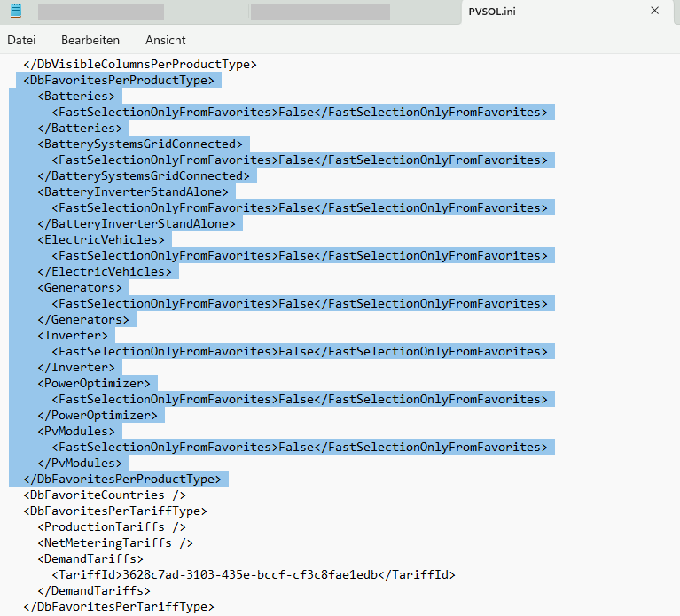Click the opening PowerOptimizer tag
680x616 pixels.
tap(94, 384)
